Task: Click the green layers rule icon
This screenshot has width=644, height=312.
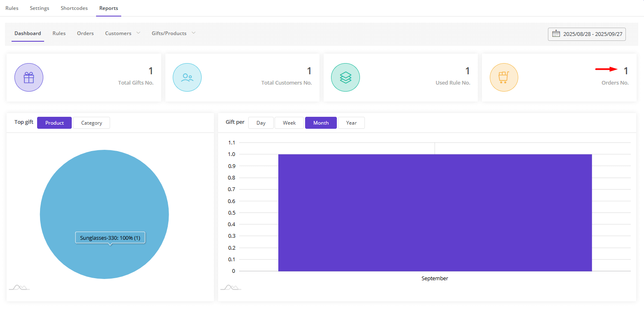Action: click(x=346, y=78)
